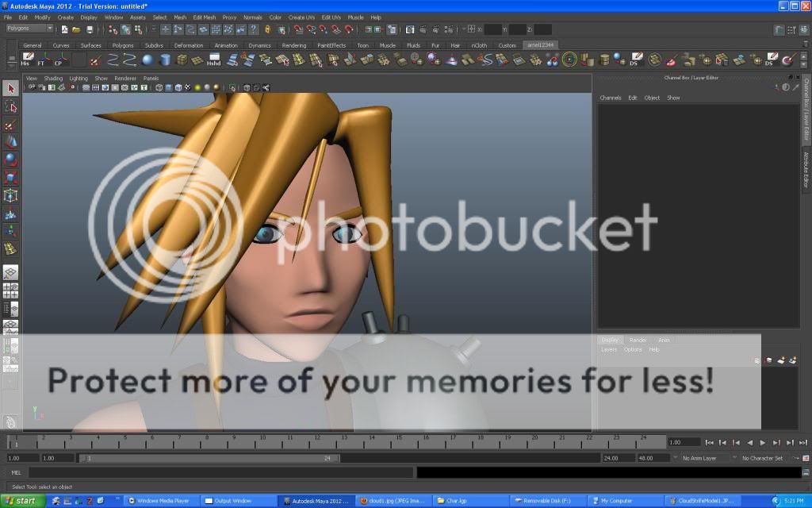The width and height of the screenshot is (812, 508).
Task: Create a new scene from status line
Action: (x=64, y=29)
